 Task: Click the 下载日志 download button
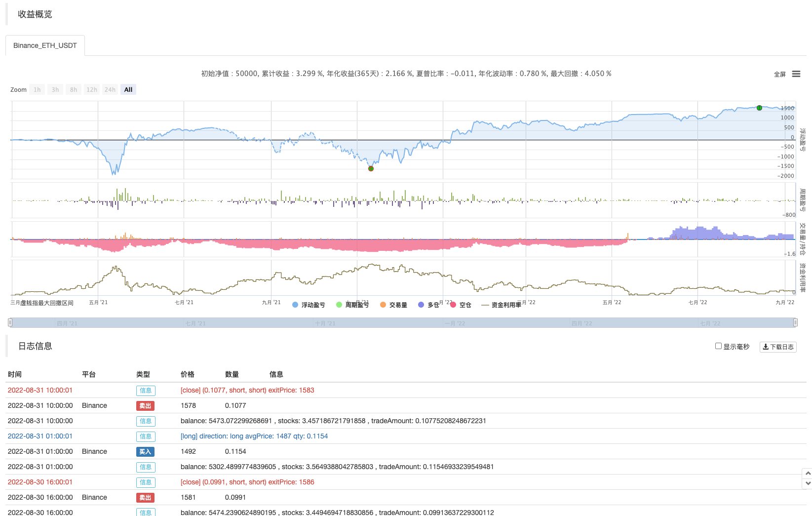[778, 347]
